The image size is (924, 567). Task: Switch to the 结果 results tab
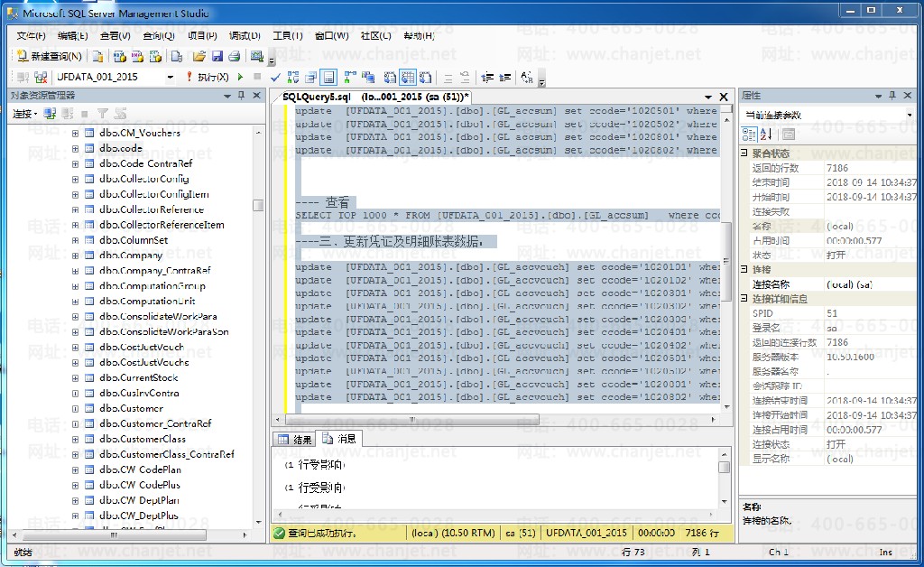[295, 440]
